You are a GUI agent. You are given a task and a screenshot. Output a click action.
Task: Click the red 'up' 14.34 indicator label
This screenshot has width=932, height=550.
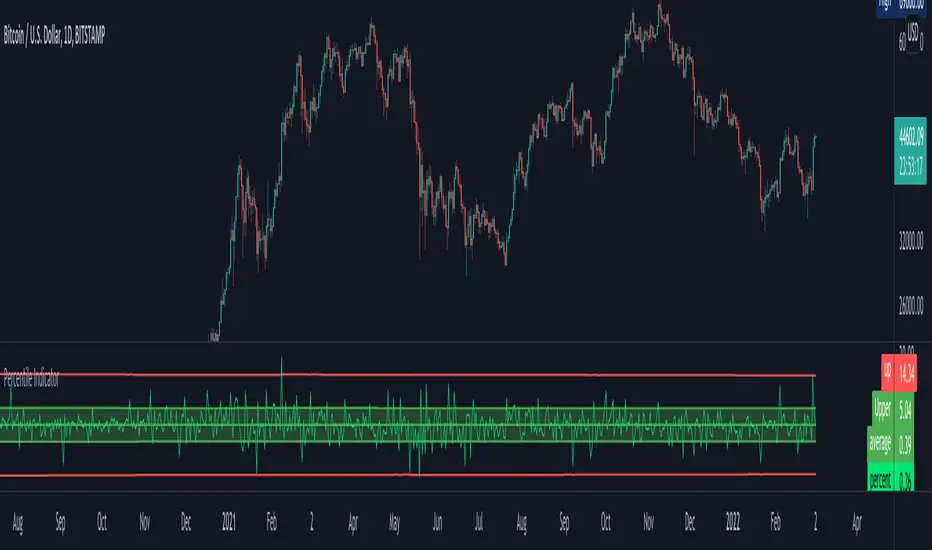[x=899, y=373]
